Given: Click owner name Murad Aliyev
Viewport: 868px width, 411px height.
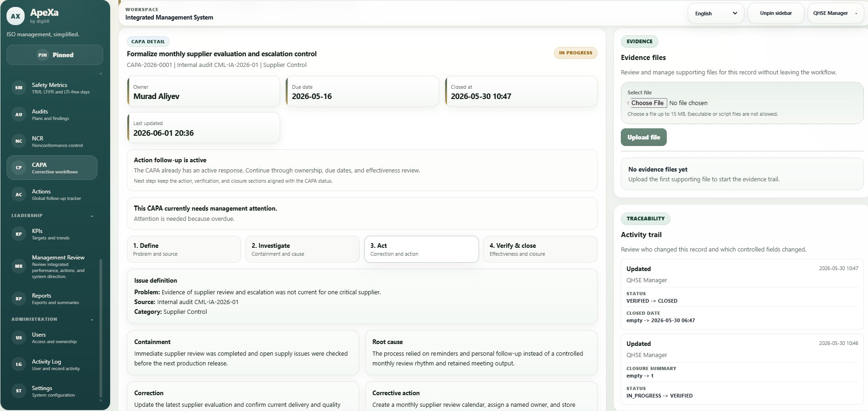Looking at the screenshot, I should [x=156, y=97].
